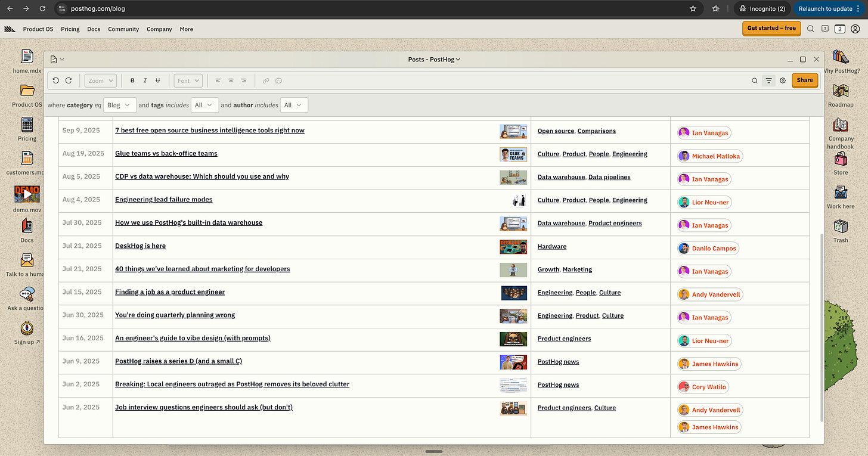This screenshot has height=456, width=868.
Task: Click Relaunch to update in Chrome
Action: 829,8
